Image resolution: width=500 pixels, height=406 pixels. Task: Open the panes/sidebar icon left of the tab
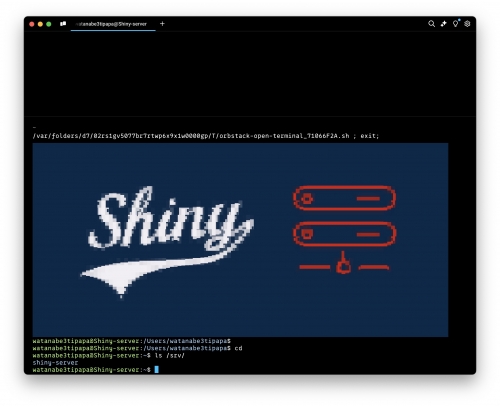tap(63, 24)
